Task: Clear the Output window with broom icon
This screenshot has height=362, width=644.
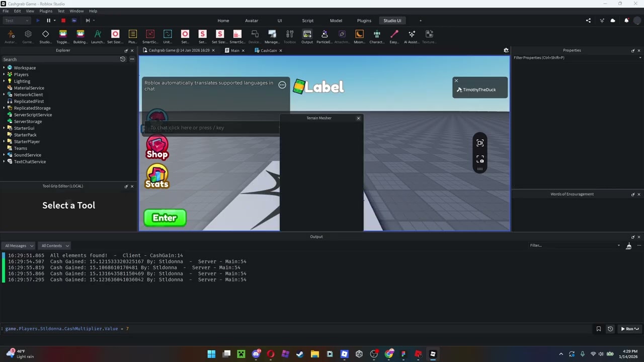Action: click(628, 245)
